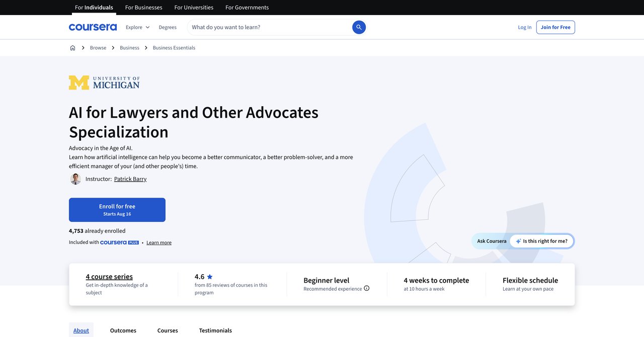The width and height of the screenshot is (644, 337).
Task: Click the Coursera logo
Action: click(93, 27)
